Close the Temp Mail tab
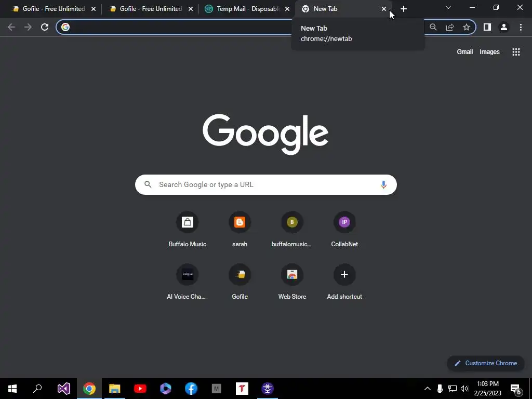532x399 pixels. coord(287,9)
